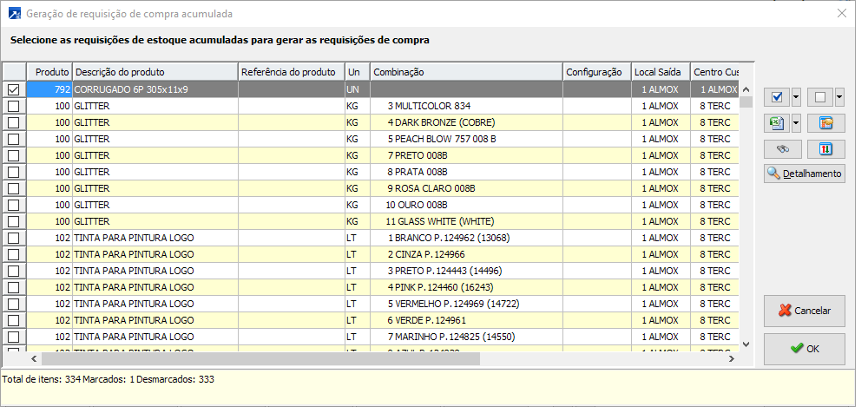Sort by the Produto column header
Viewport: 868px width, 413px height.
click(x=49, y=72)
